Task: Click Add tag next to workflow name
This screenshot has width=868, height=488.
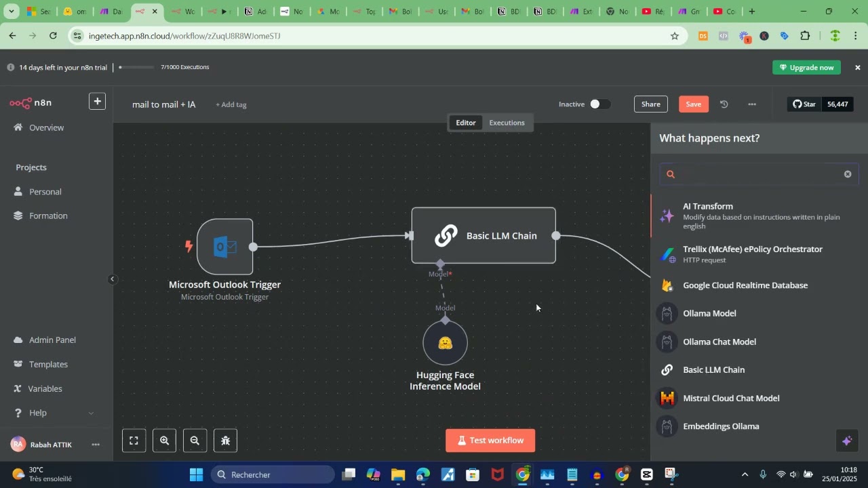Action: point(231,104)
